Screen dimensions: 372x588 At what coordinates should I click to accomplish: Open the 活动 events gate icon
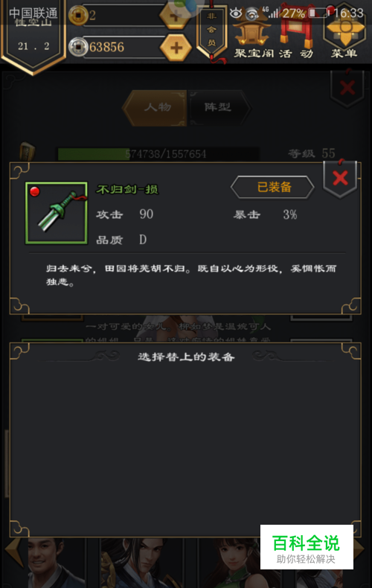pos(297,39)
